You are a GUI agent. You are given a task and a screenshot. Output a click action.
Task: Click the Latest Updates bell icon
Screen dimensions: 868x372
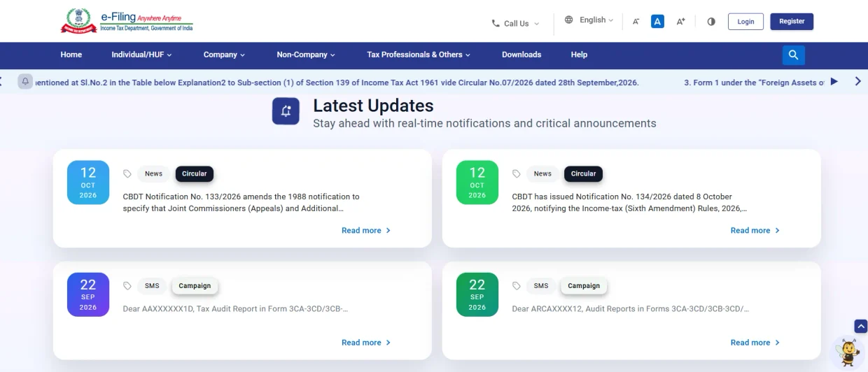[x=286, y=111]
